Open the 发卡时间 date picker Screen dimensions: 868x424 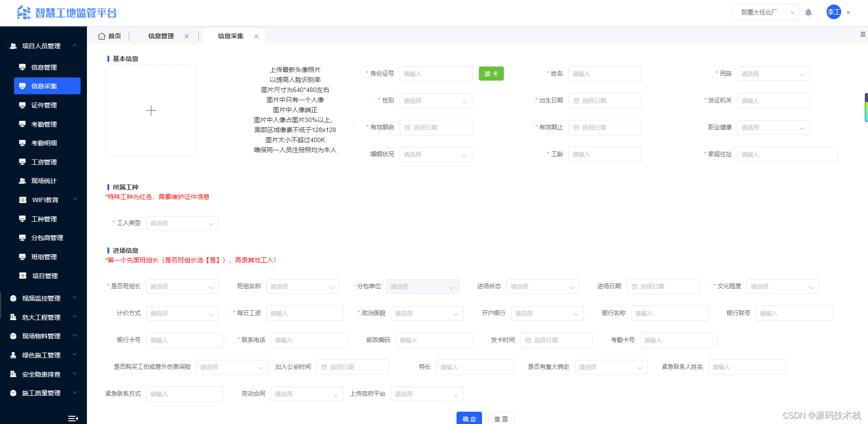pyautogui.click(x=557, y=340)
